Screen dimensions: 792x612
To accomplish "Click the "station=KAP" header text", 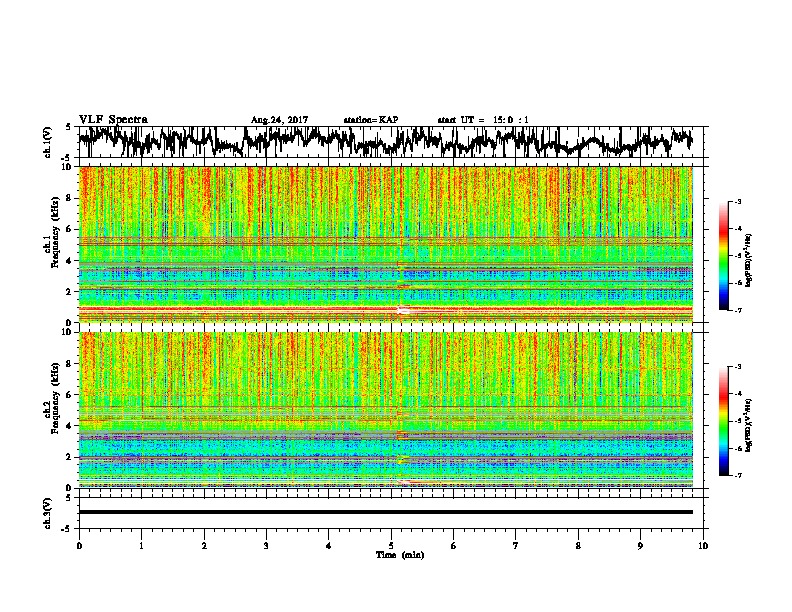I will pos(371,120).
